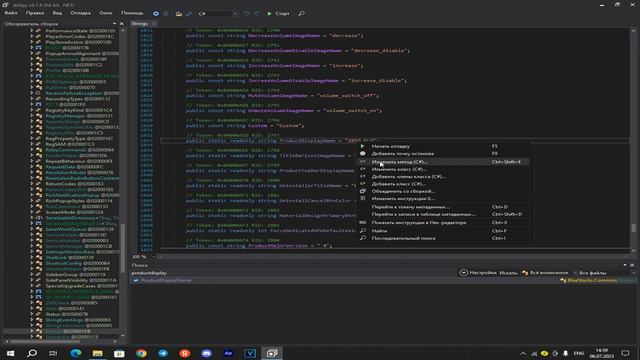
Task: Select SidebarGroup in assembly tree
Action: (76, 275)
